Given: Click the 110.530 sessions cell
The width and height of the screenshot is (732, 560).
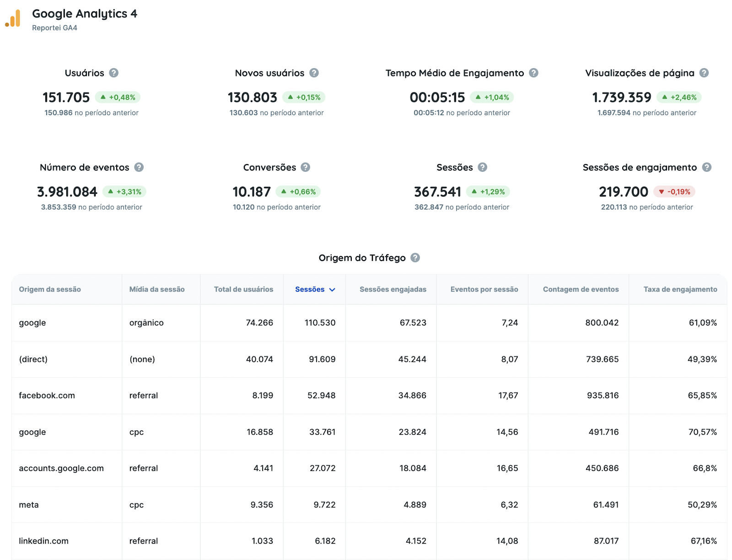Looking at the screenshot, I should tap(320, 323).
